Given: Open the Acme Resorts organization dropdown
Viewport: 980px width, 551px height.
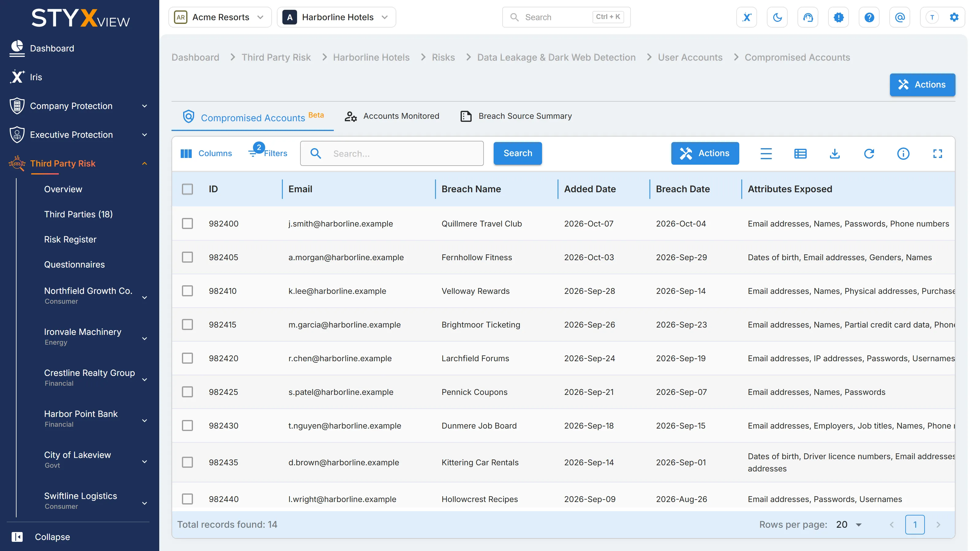Looking at the screenshot, I should pyautogui.click(x=220, y=17).
